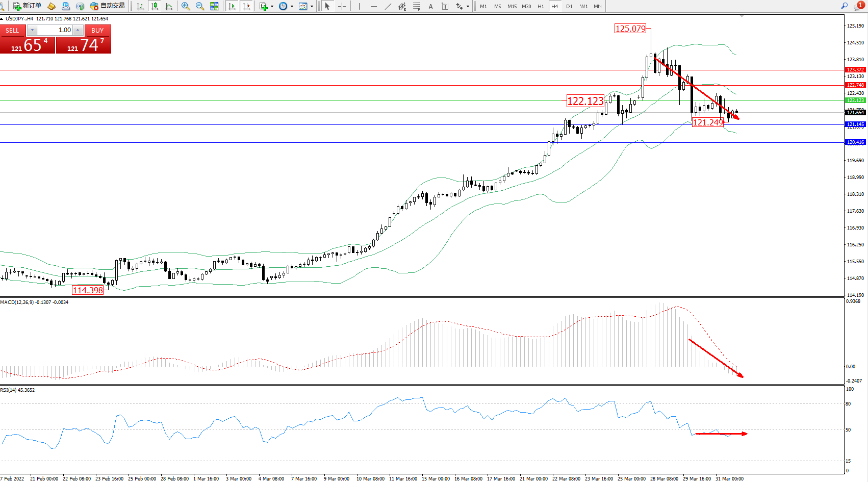Switch chart to Candlesticks display
The height and width of the screenshot is (482, 868).
pyautogui.click(x=155, y=6)
